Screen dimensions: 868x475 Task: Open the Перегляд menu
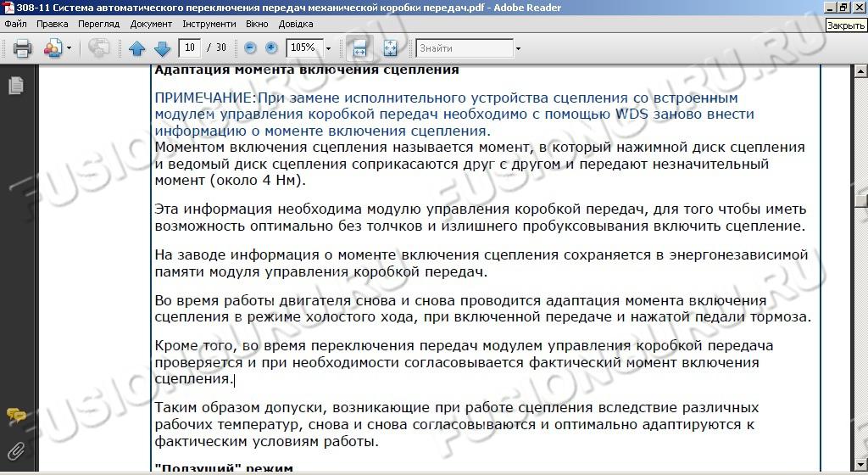pyautogui.click(x=98, y=24)
